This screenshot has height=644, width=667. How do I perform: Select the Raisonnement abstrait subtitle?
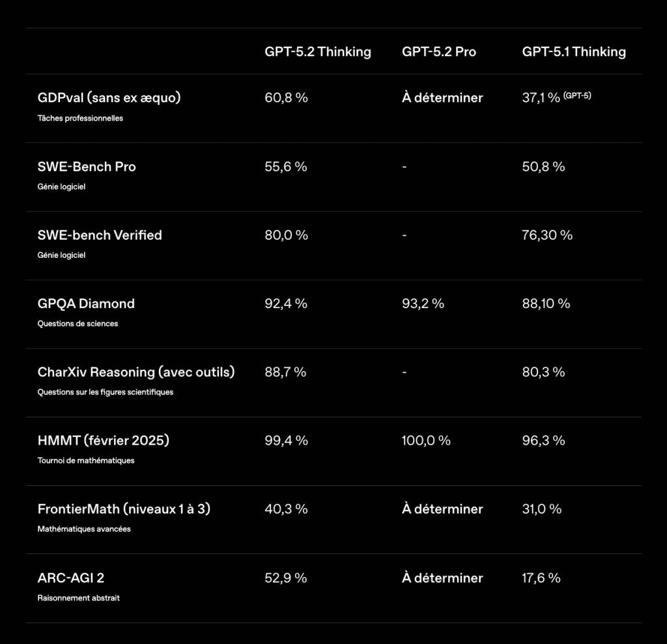[x=78, y=598]
